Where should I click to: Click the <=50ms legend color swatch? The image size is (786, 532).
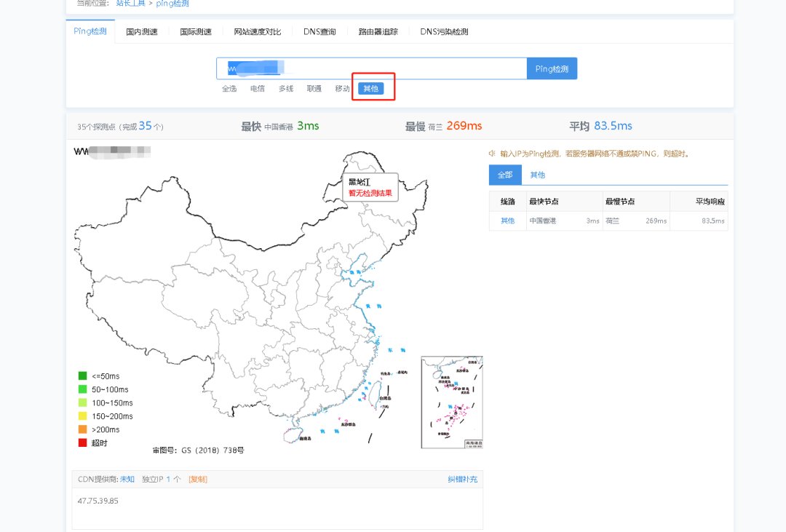click(x=83, y=376)
